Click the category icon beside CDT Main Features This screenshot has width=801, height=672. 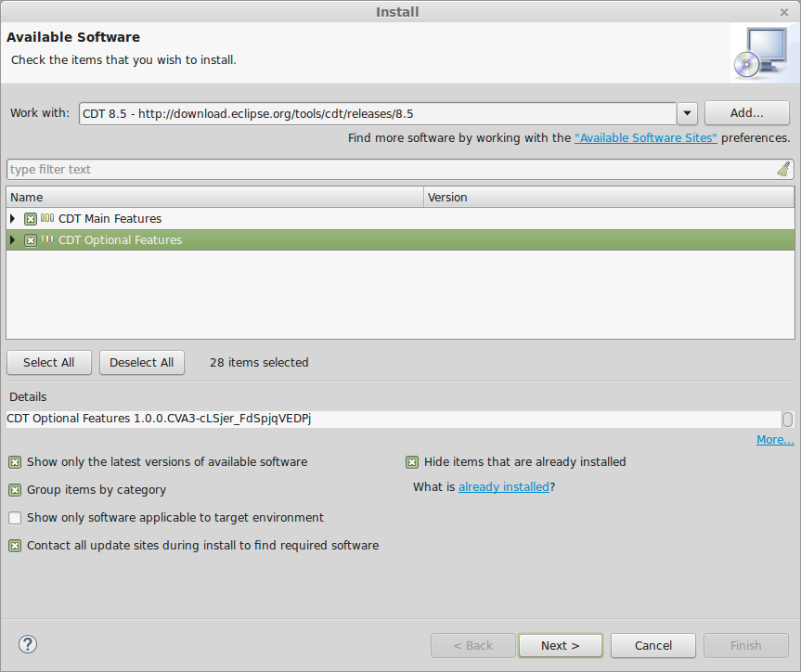(x=47, y=218)
